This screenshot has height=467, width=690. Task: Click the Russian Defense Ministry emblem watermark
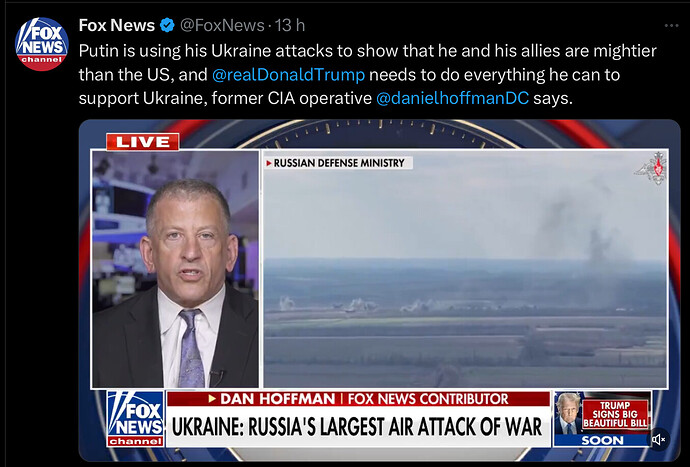click(651, 168)
